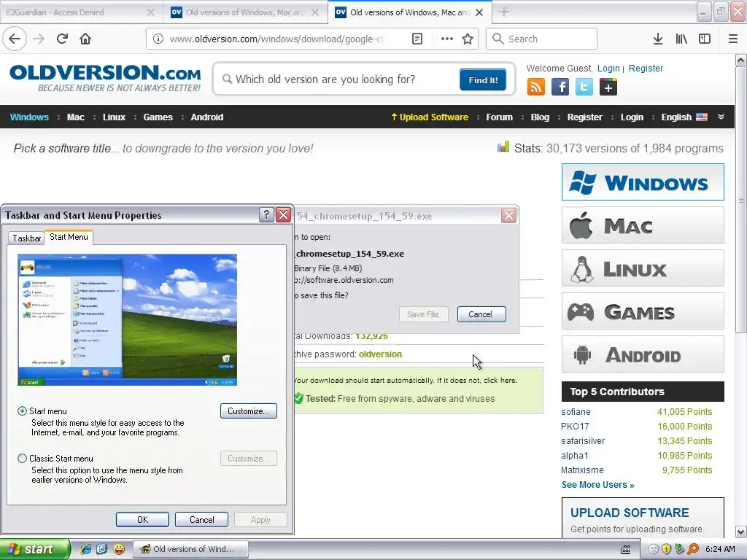Cancel the chromesetup download dialog
The width and height of the screenshot is (747, 560).
tap(481, 314)
